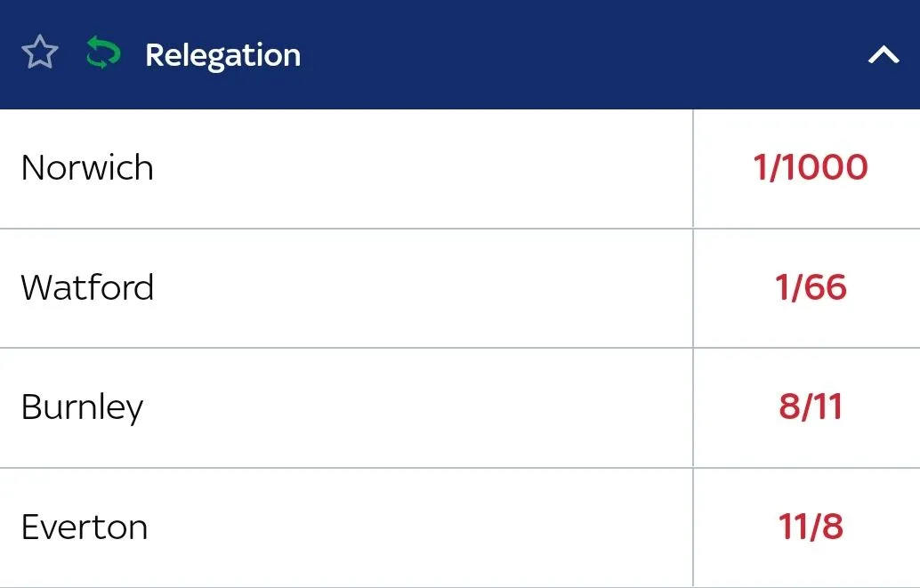Click the Relegation header title

coord(222,55)
